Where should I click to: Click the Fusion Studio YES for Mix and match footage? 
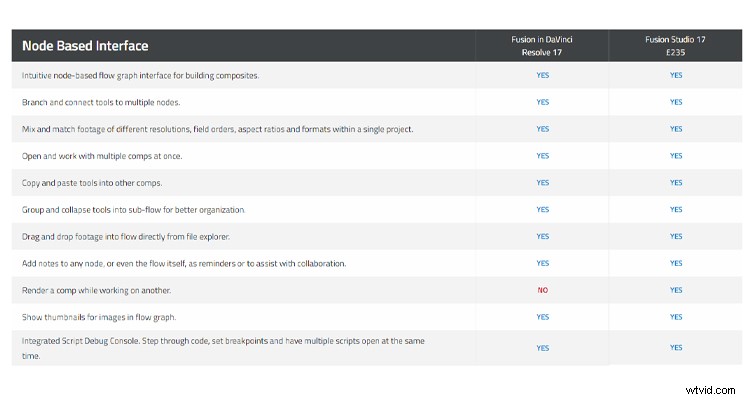click(x=676, y=129)
